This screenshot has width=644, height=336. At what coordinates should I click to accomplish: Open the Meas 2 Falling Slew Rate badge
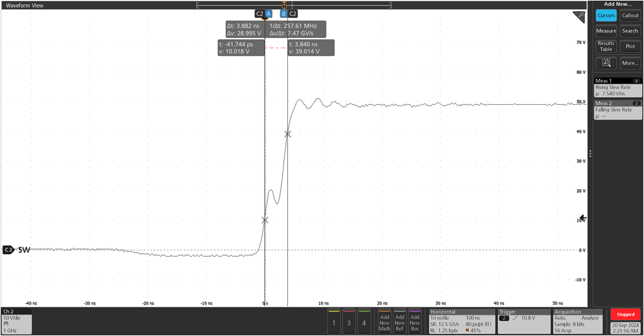coord(618,109)
